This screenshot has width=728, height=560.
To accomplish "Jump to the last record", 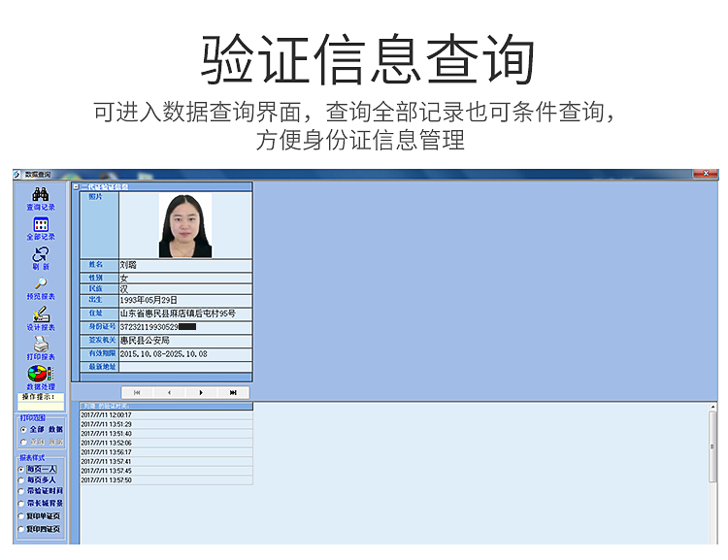I will pos(233,393).
